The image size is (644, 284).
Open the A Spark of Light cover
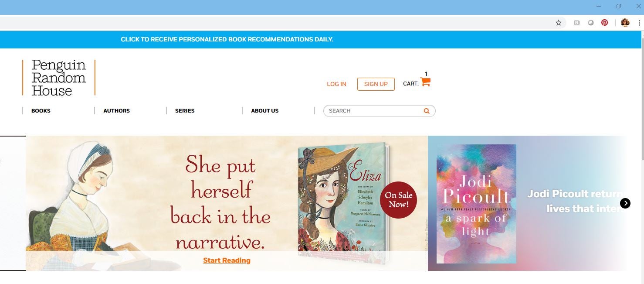(476, 204)
